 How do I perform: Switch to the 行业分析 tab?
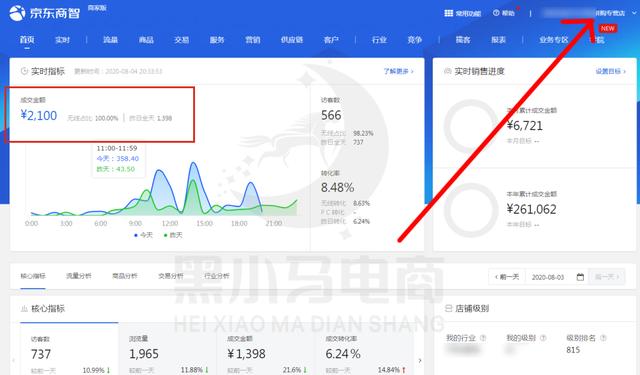coord(217,276)
